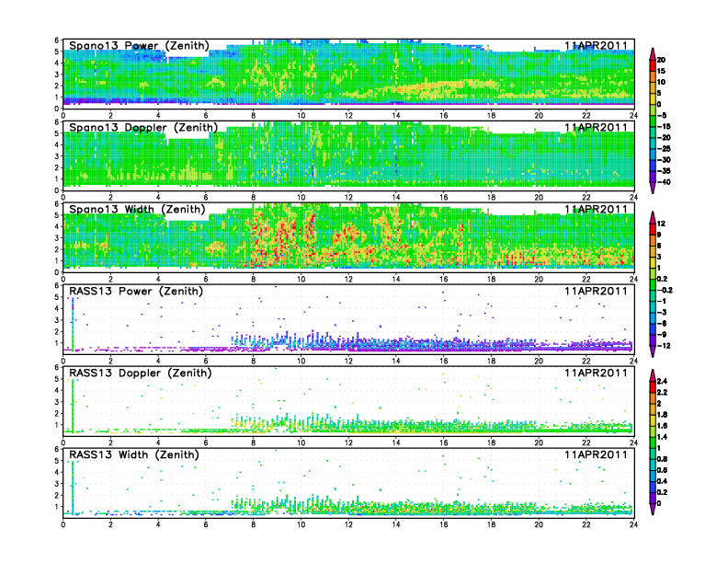
Task: Click the '-6' label on the middle color scale
Action: coord(662,323)
